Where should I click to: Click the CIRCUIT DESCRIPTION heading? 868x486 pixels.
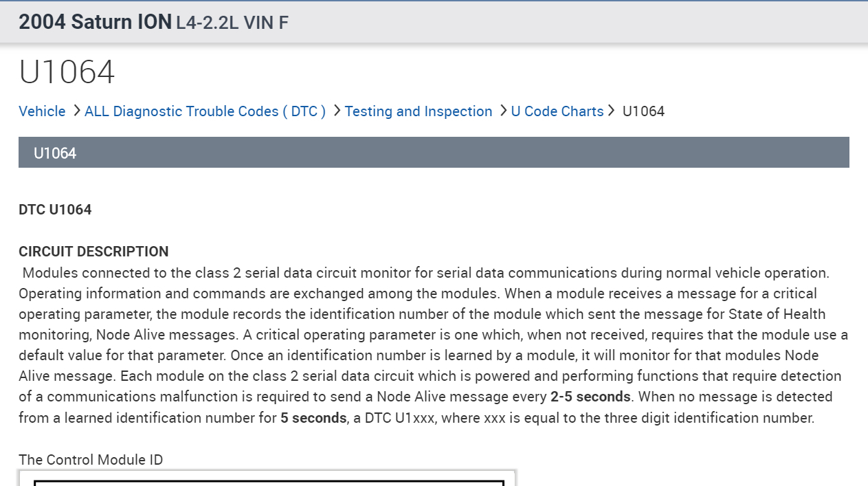coord(93,252)
